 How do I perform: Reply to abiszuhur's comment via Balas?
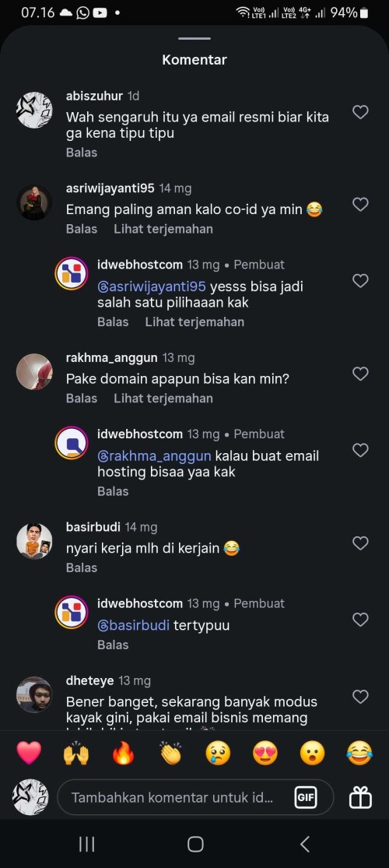(x=82, y=153)
